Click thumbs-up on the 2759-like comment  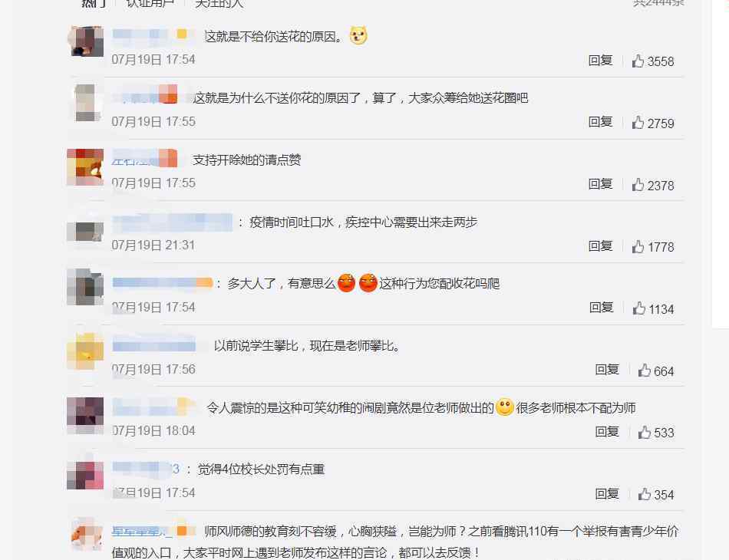pos(638,123)
